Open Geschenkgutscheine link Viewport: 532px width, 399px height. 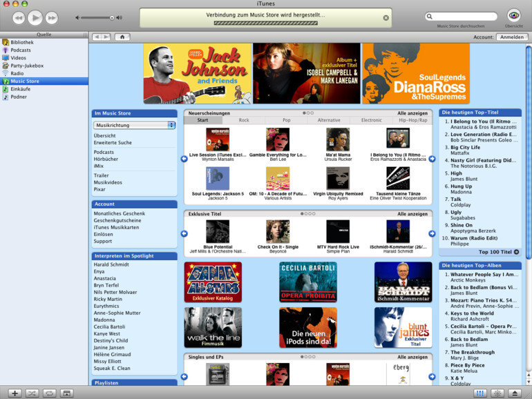coord(117,220)
